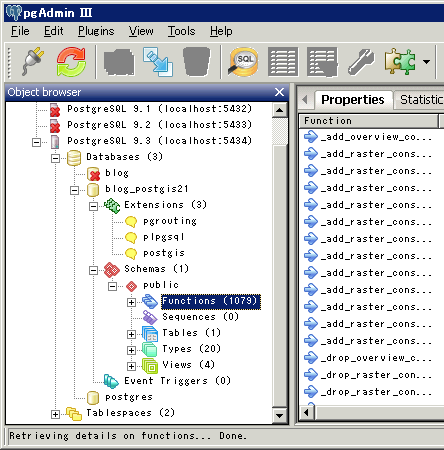Select the postgis extension
444x450 pixels.
[164, 253]
